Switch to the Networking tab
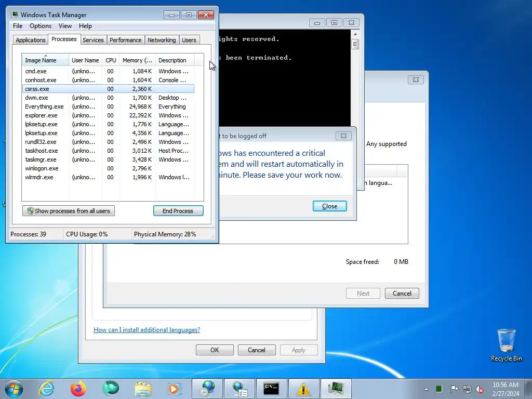Viewport: 532px width, 399px height. pyautogui.click(x=162, y=39)
